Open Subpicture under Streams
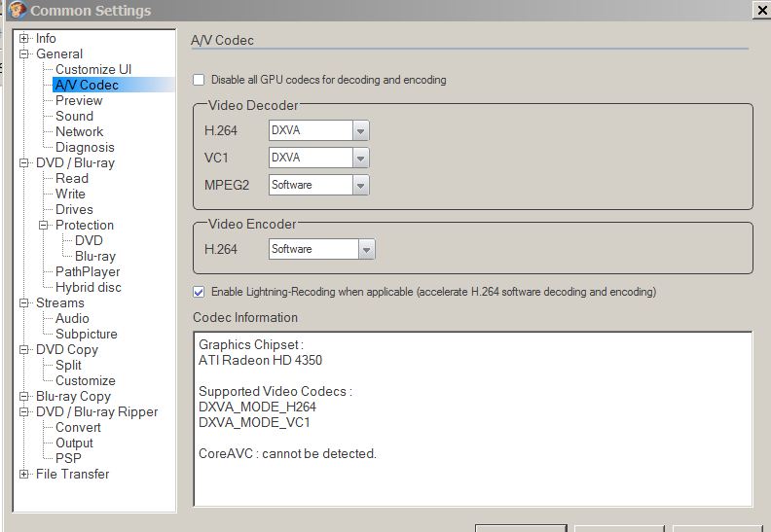The width and height of the screenshot is (771, 532). 86,335
